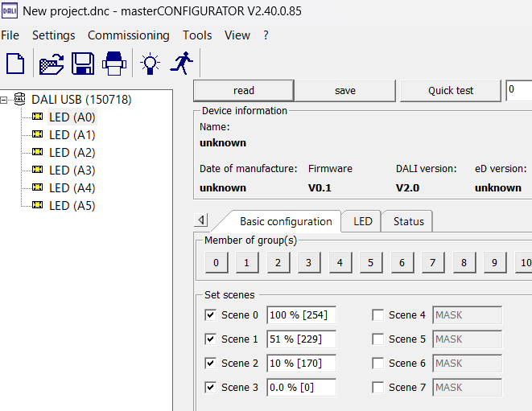Viewport: 532px width, 411px height.
Task: Click the LED icon beside LED (A3)
Action: point(37,170)
